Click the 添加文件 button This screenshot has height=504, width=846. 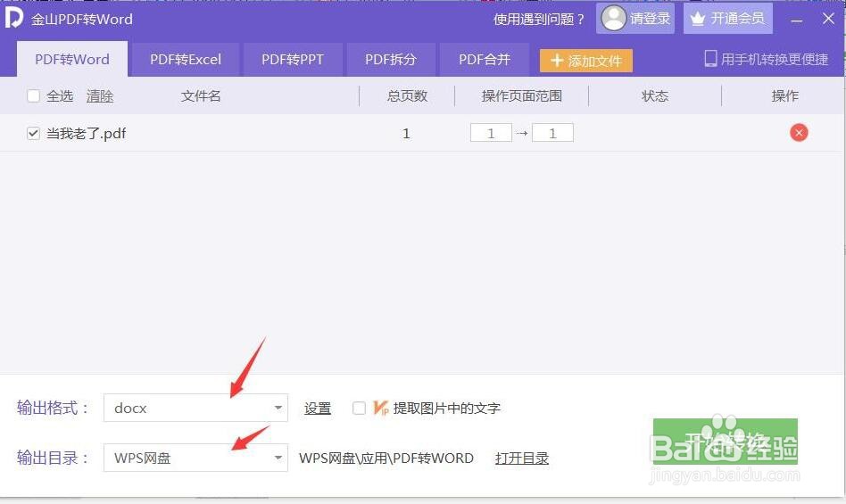(586, 61)
